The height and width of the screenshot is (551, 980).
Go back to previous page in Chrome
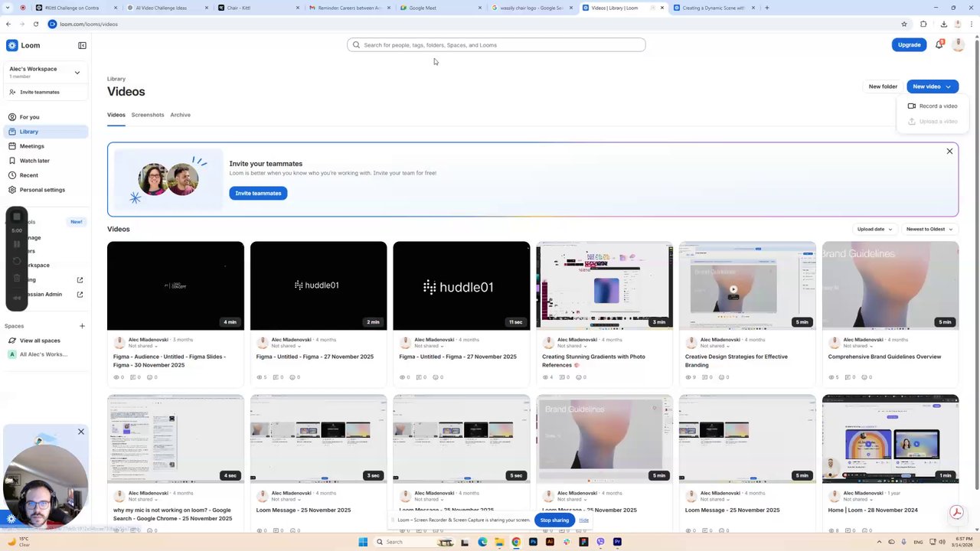(x=8, y=24)
